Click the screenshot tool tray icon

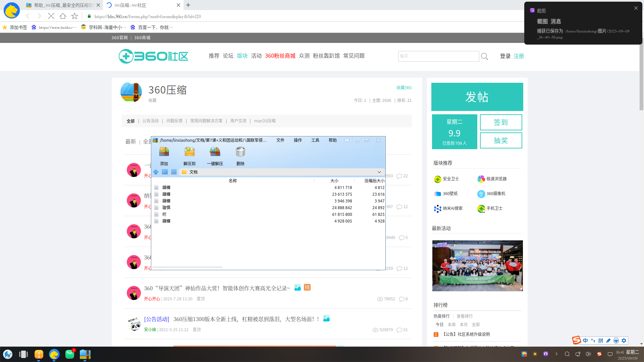pos(546,354)
